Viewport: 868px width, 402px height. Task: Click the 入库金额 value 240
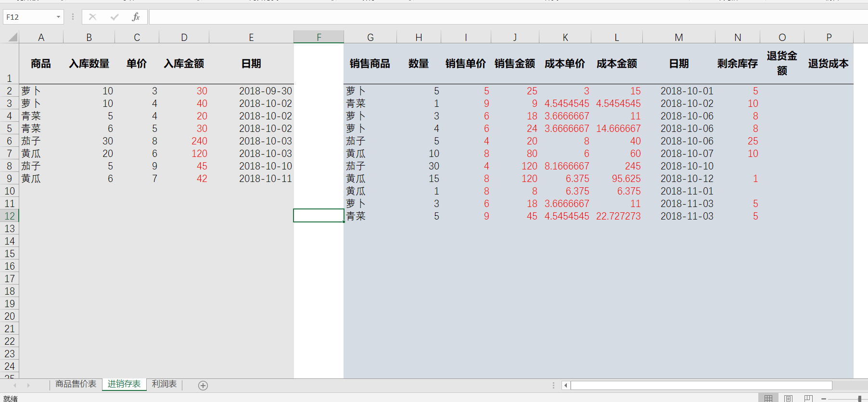pos(184,141)
